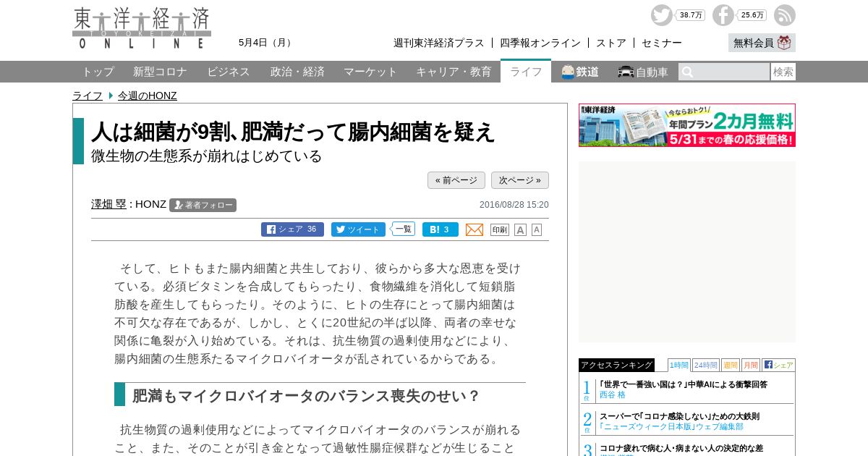Open ニューズウィーク日本版 ウェブ編集部 link
868x456 pixels.
pos(671,427)
